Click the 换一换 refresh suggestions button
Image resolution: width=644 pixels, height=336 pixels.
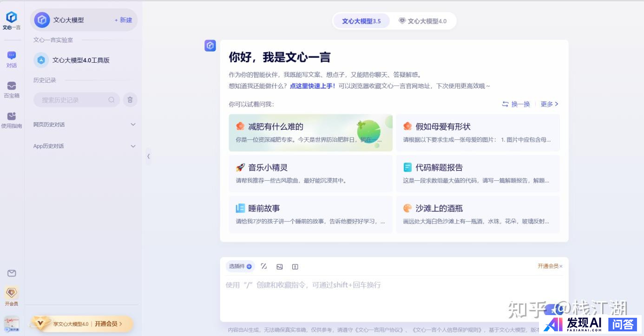coord(516,104)
